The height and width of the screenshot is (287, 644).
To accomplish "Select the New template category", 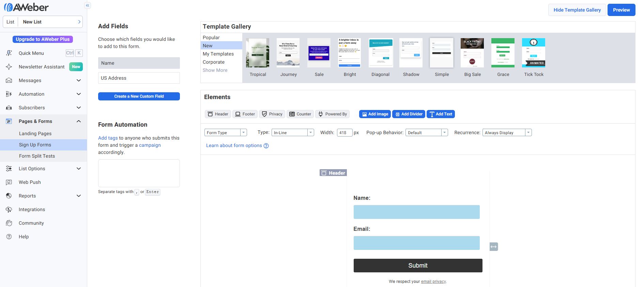I will [221, 46].
